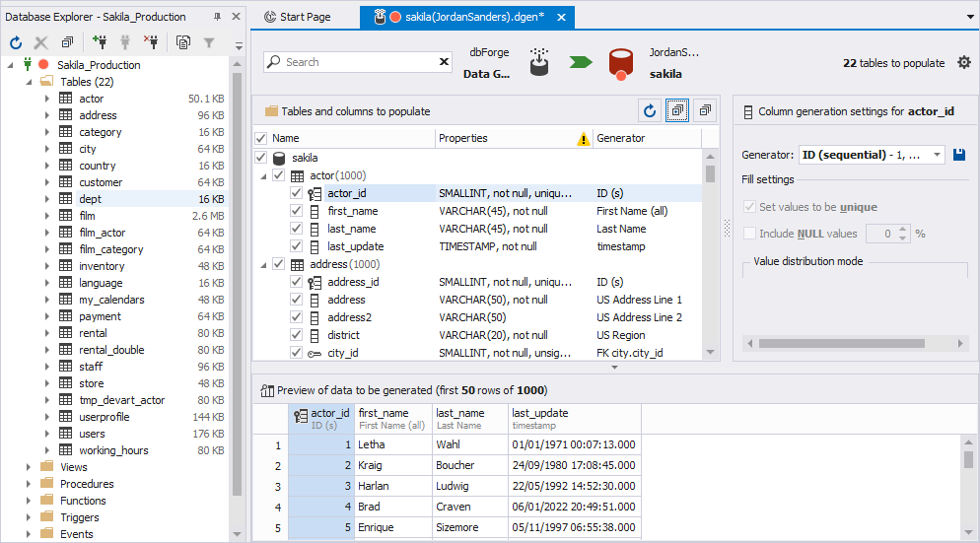Pin the Database Explorer panel
Viewport: 980px width, 543px height.
(218, 17)
